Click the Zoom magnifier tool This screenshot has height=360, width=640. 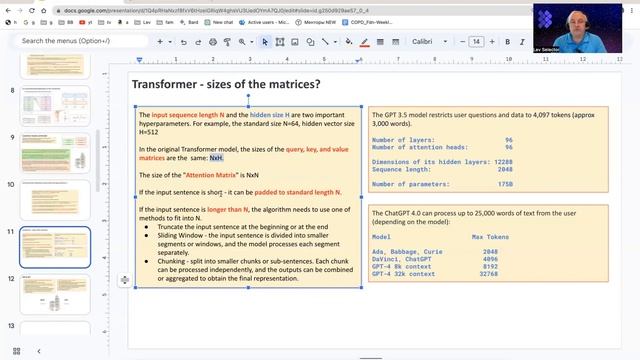(x=242, y=42)
